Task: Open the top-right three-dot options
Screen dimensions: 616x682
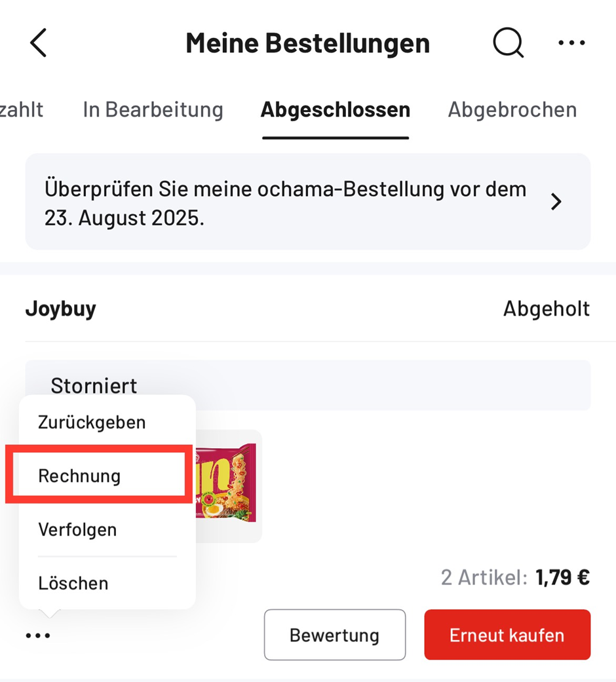Action: click(571, 43)
